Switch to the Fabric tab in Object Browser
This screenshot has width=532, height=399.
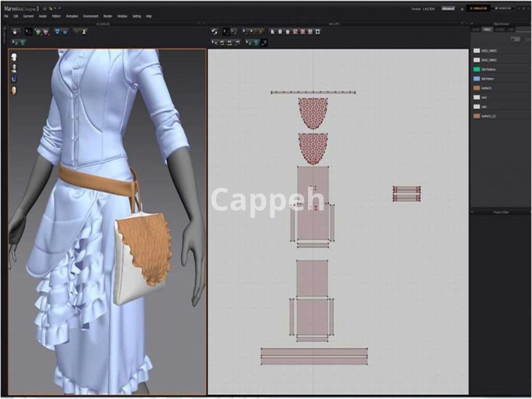point(487,29)
